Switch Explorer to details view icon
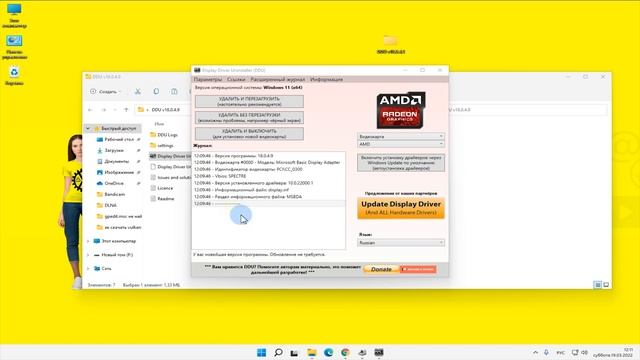 (598, 285)
